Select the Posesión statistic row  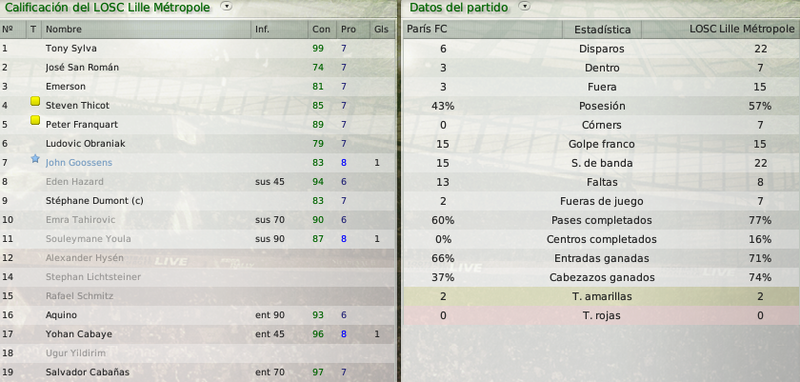click(602, 106)
